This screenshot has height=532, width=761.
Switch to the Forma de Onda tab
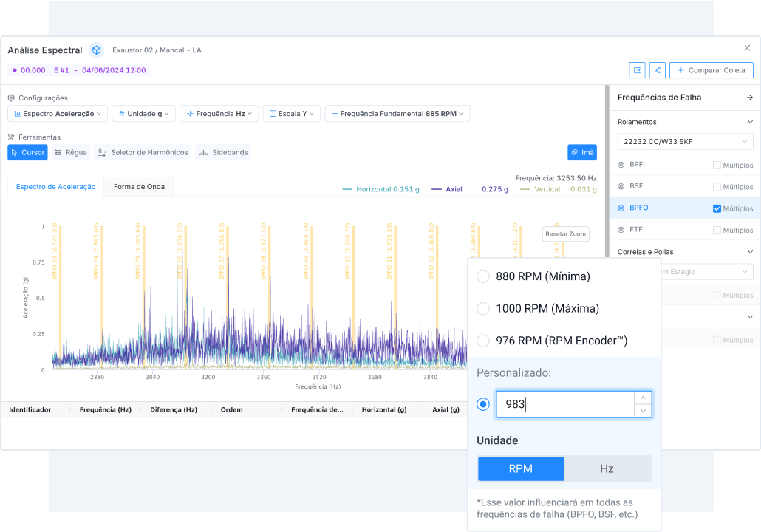(x=139, y=187)
